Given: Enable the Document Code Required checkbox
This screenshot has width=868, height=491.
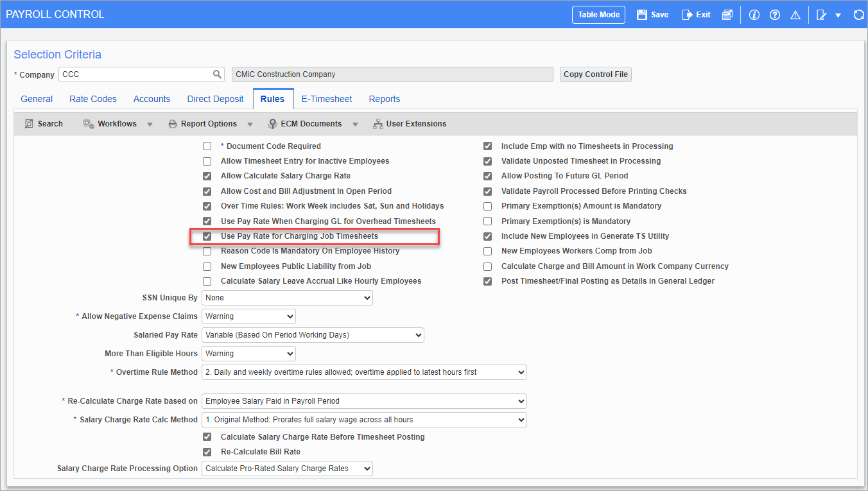Looking at the screenshot, I should (x=207, y=146).
